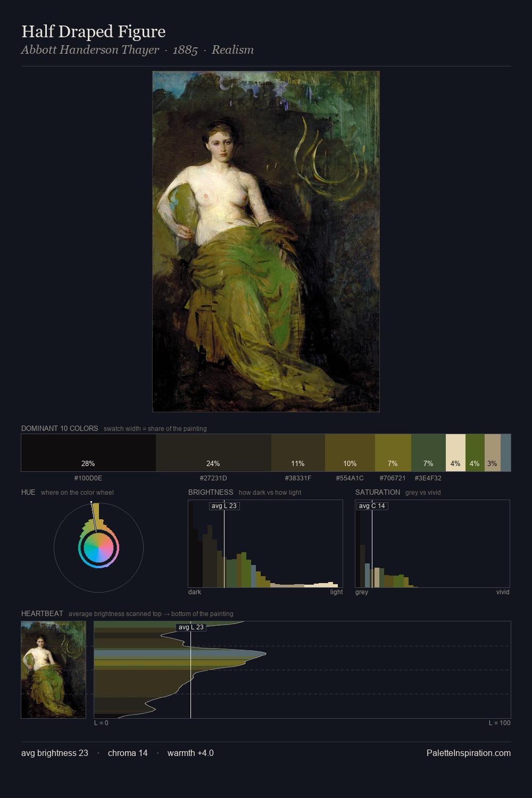
Task: Select the olive green 4% swatch
Action: tap(475, 453)
